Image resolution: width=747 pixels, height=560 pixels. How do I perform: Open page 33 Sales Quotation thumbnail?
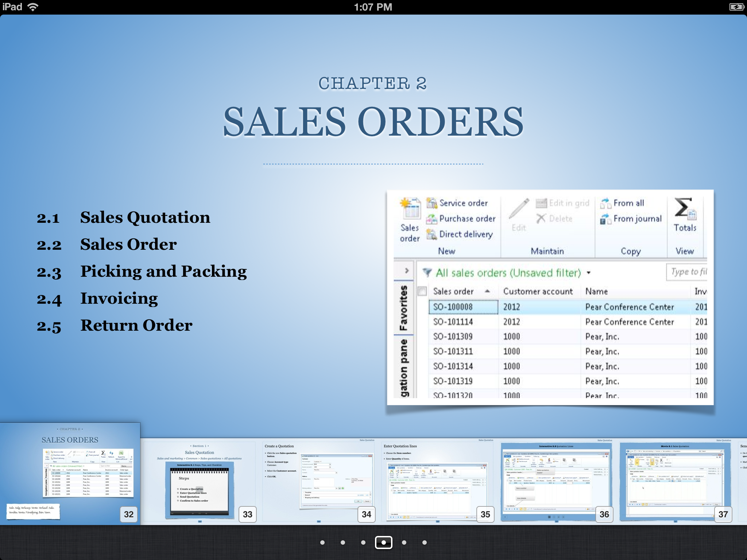(199, 481)
